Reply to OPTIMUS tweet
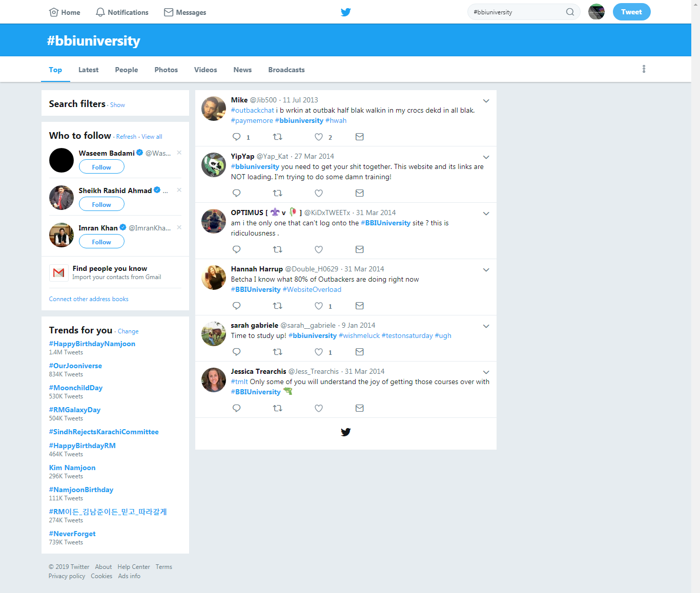 click(237, 249)
